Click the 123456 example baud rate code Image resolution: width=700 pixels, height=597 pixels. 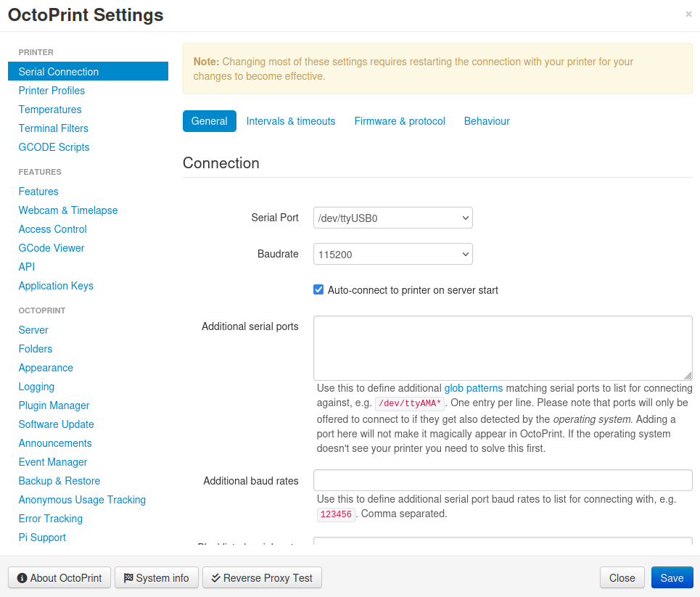336,514
